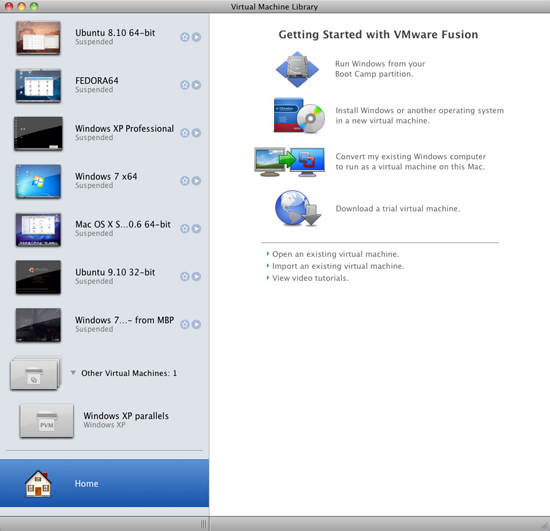This screenshot has width=550, height=531.
Task: Click Convert my existing Windows computer text
Action: pyautogui.click(x=411, y=162)
